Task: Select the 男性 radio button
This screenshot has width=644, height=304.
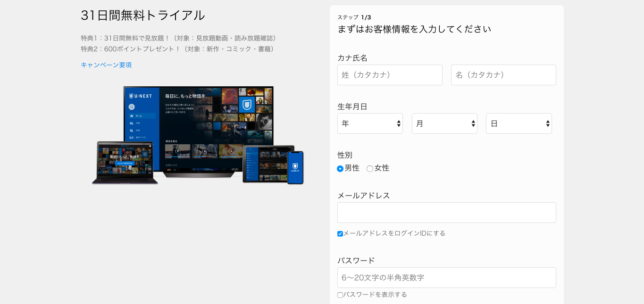Action: 340,169
